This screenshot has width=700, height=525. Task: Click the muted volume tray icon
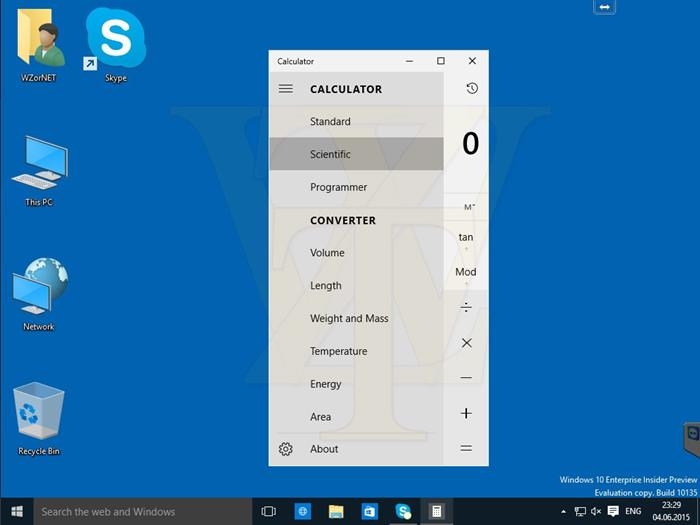pos(596,512)
